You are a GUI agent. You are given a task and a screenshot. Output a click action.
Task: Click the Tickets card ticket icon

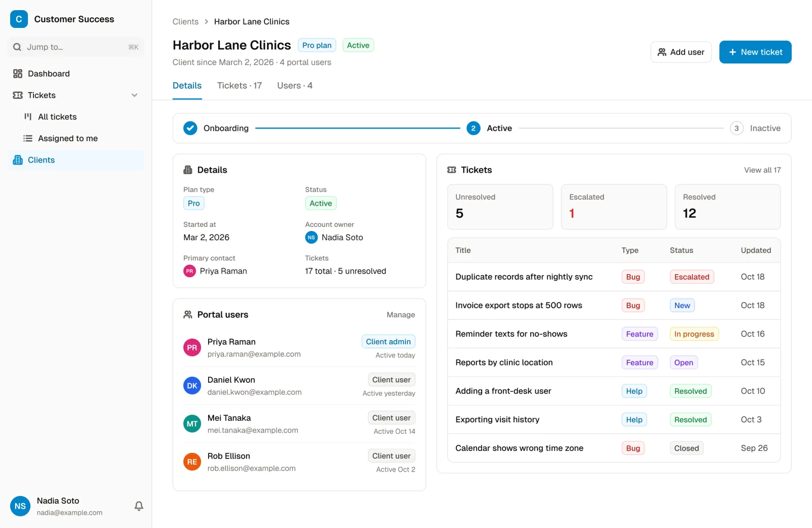[452, 170]
